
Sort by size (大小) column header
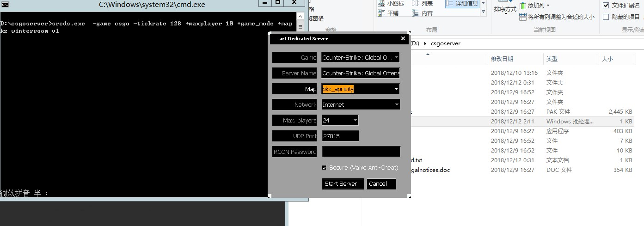[617, 59]
